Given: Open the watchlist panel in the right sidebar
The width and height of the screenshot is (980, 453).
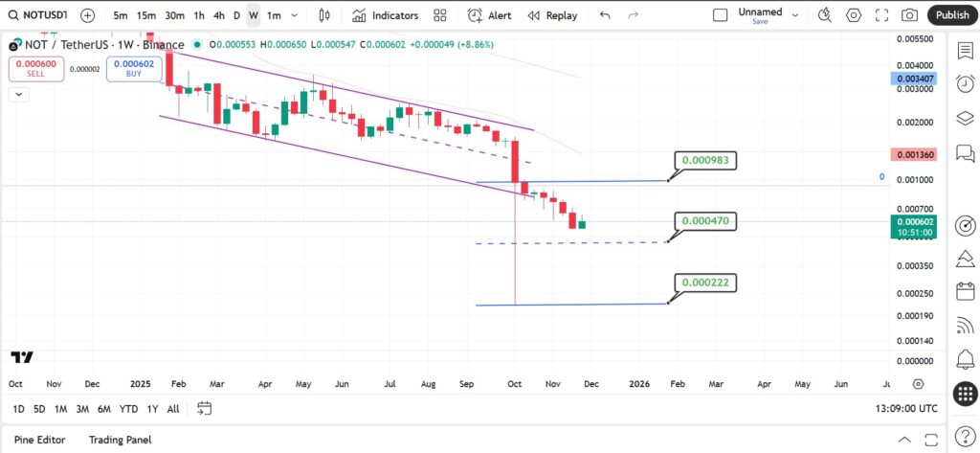Looking at the screenshot, I should click(x=966, y=51).
